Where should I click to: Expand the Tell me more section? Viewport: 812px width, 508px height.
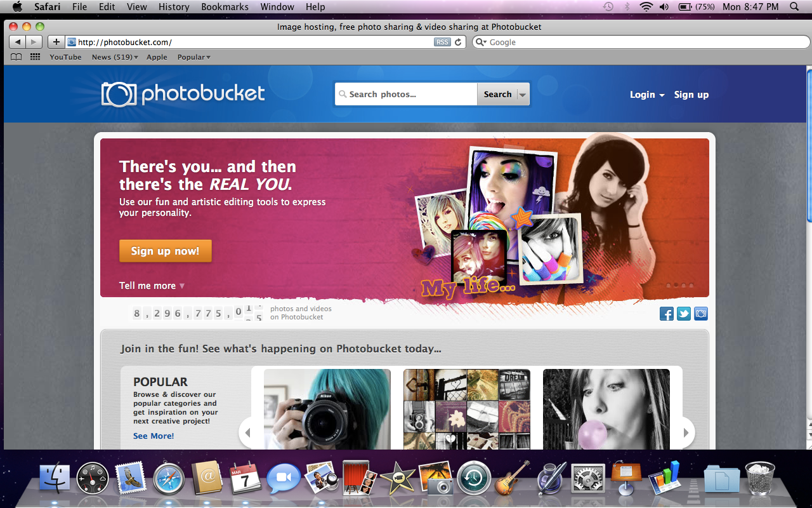tap(152, 286)
